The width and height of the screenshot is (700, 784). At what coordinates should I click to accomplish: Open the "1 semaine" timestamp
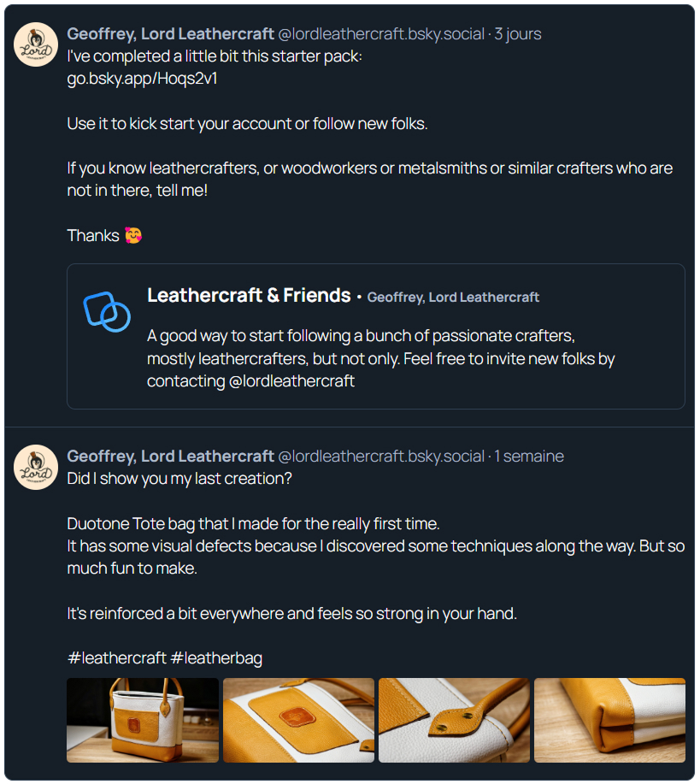coord(529,457)
